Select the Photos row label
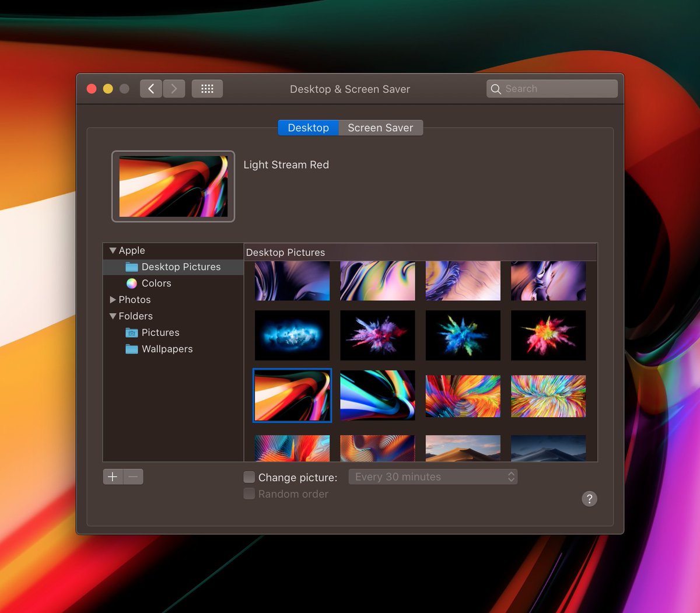The width and height of the screenshot is (700, 613). 135,299
